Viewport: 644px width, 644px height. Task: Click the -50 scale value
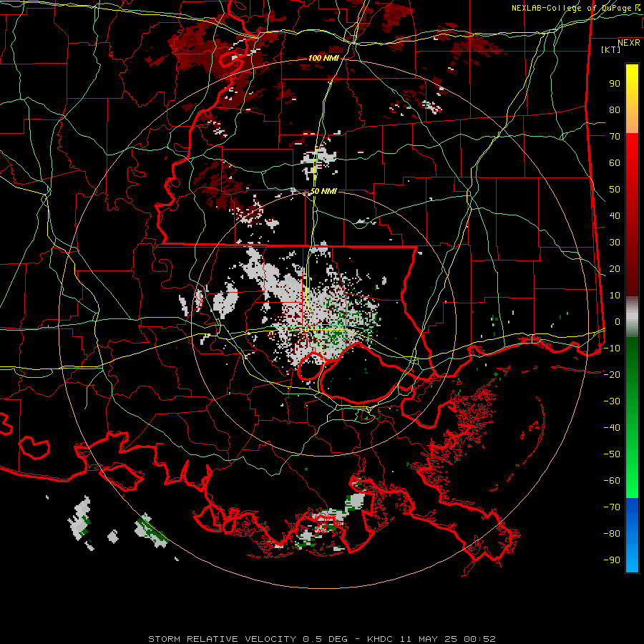pos(612,454)
